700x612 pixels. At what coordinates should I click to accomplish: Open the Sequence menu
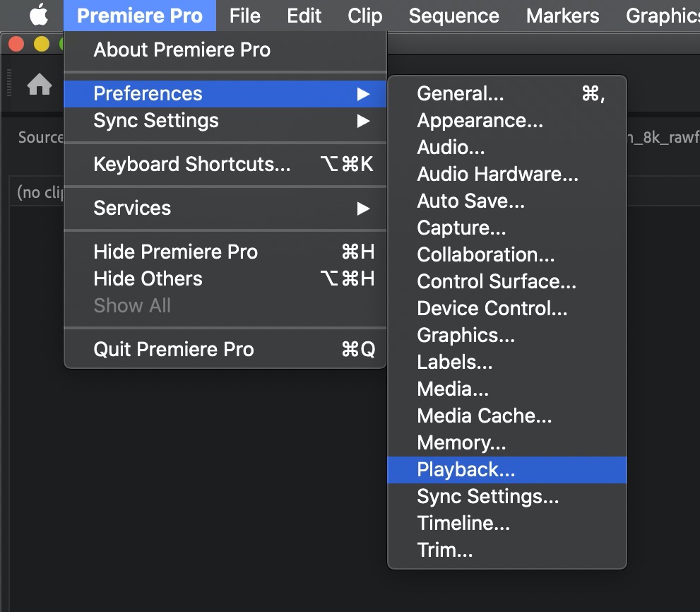[453, 15]
